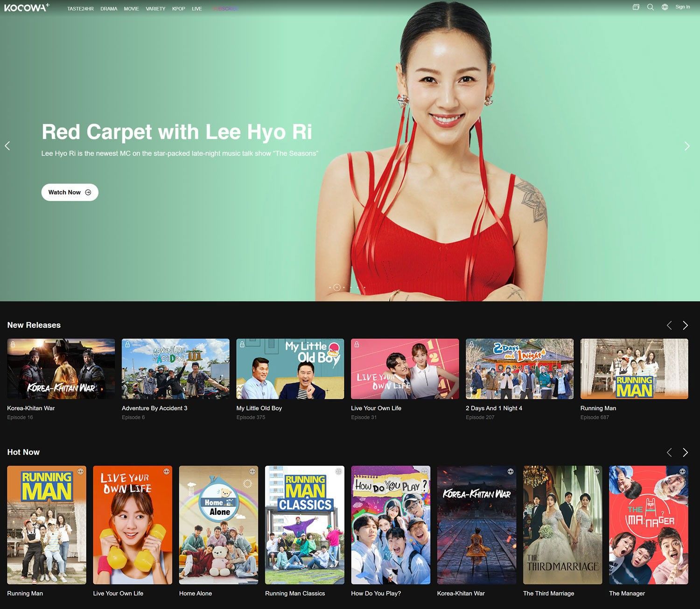Click globe icon on The Manager poster
This screenshot has width=700, height=609.
[x=682, y=471]
